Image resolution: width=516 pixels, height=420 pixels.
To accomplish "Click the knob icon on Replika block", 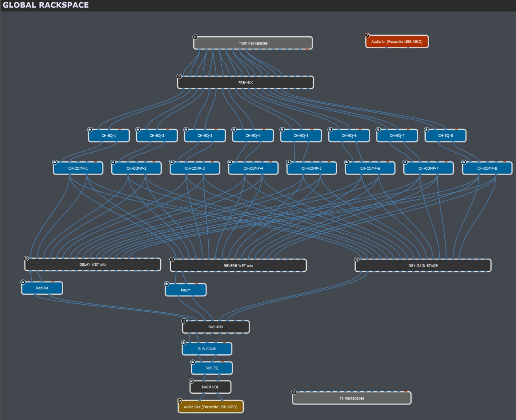I will click(23, 282).
